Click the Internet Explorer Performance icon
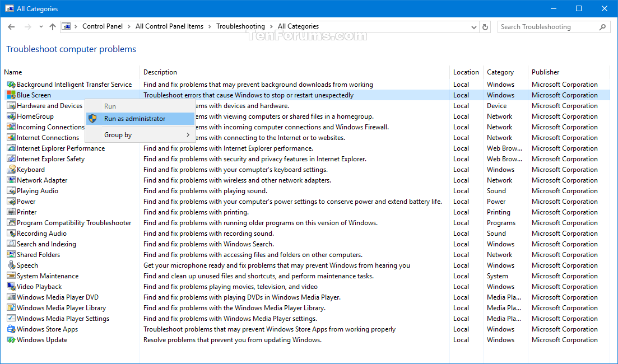 (11, 148)
